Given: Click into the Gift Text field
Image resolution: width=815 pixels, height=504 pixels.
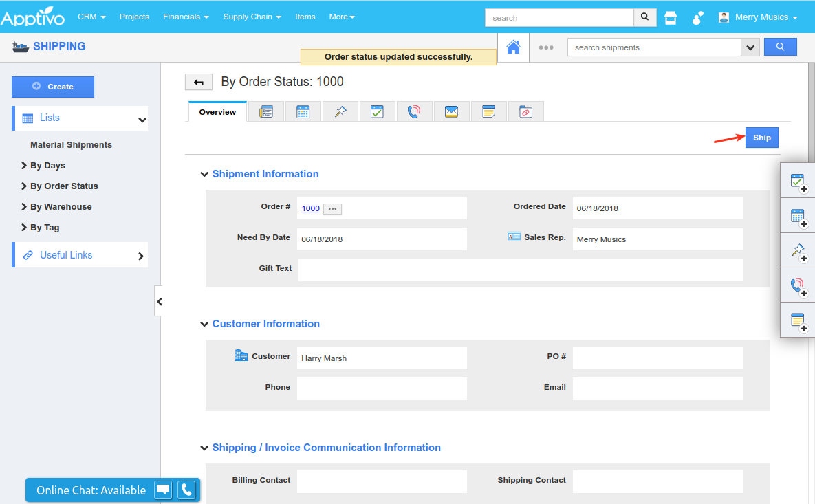Looking at the screenshot, I should pos(519,270).
